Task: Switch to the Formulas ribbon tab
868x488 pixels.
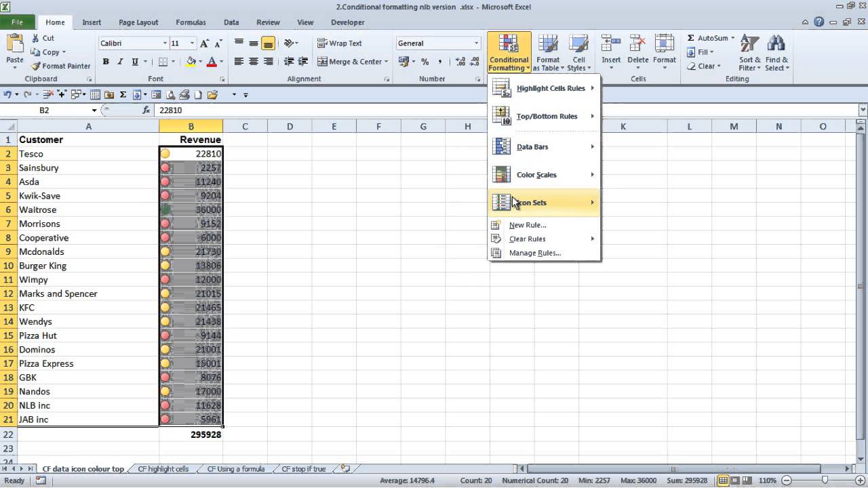Action: pyautogui.click(x=191, y=22)
